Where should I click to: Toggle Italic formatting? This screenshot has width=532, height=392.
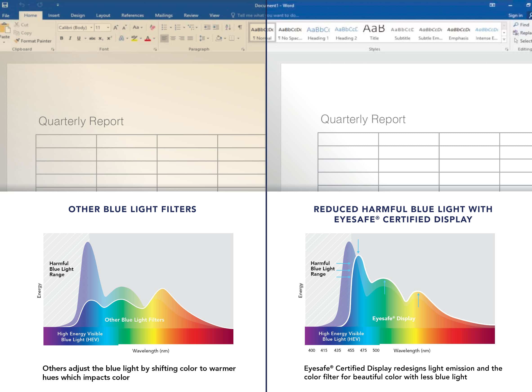70,38
